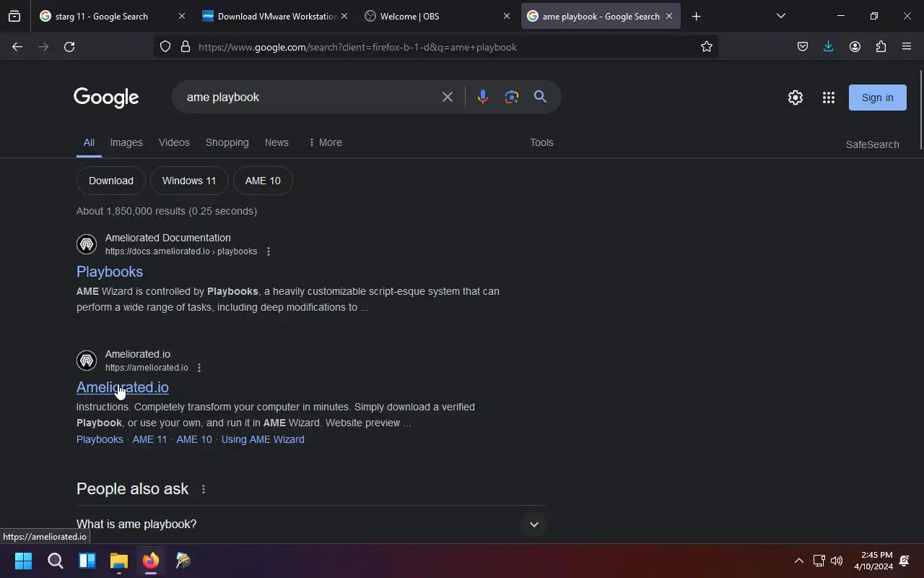
Task: Open the Playbooks result title
Action: [x=110, y=272]
